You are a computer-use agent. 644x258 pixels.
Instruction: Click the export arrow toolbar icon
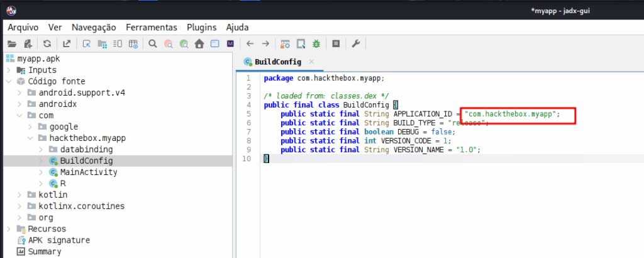pos(67,44)
